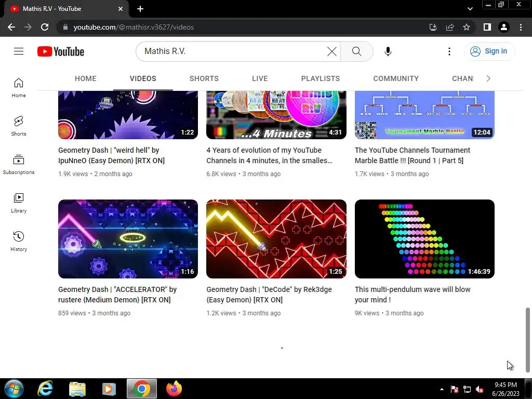532x399 pixels.
Task: Open "ACCELERATOR" by rustere video title
Action: click(117, 295)
